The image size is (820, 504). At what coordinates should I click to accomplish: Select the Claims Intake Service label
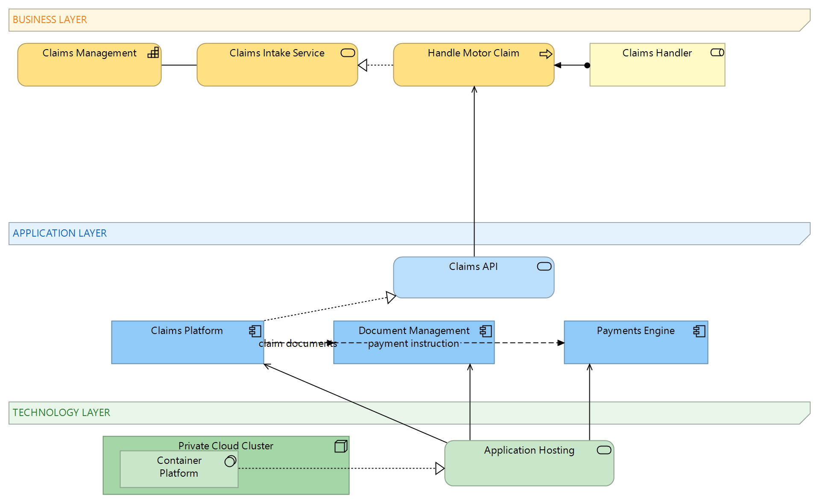pos(277,53)
